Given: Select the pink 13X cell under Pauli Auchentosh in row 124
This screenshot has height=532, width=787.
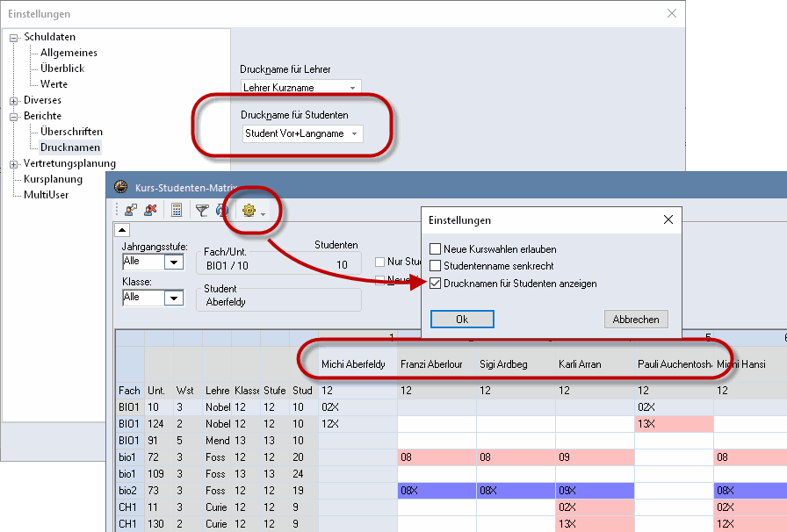Looking at the screenshot, I should [x=674, y=424].
